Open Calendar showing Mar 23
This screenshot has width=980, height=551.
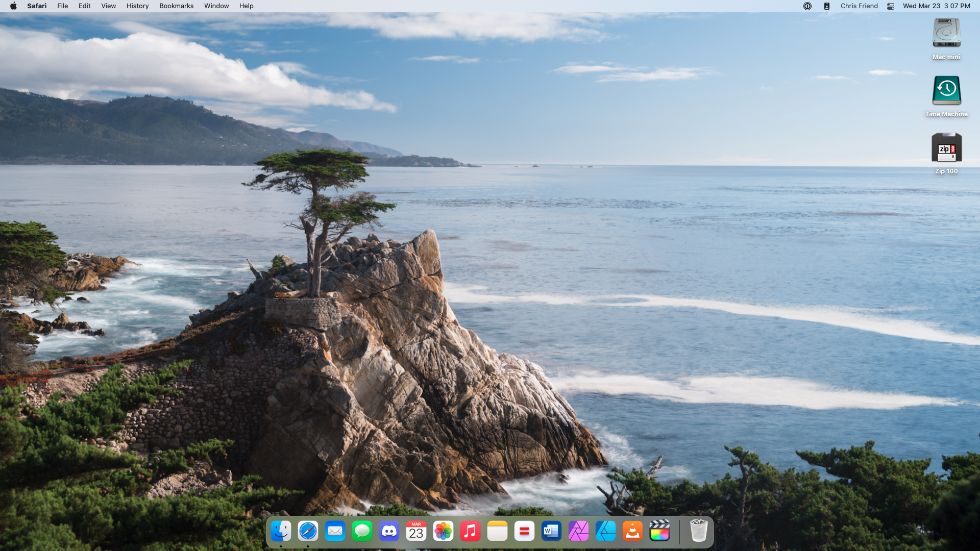[x=416, y=531]
